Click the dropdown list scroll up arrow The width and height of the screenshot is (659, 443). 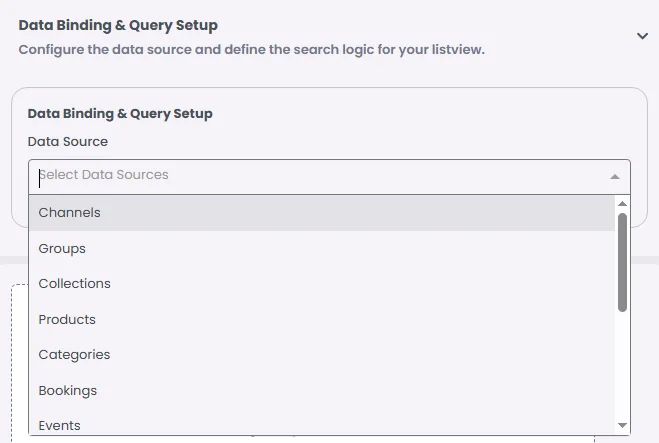(623, 204)
